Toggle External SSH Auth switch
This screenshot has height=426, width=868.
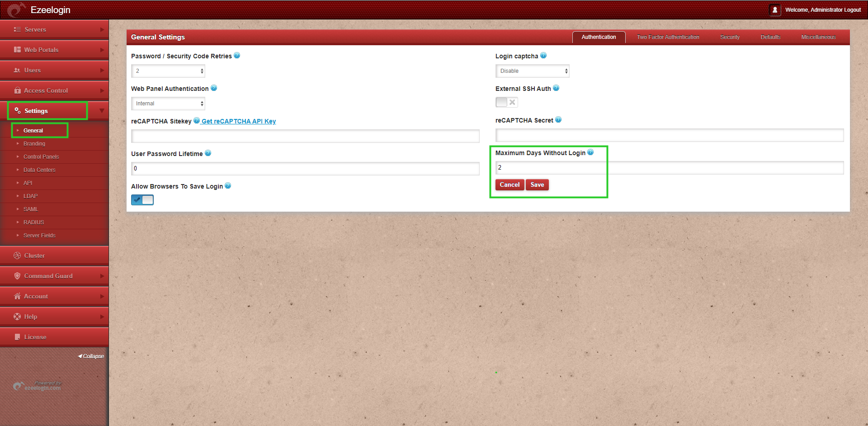click(506, 102)
